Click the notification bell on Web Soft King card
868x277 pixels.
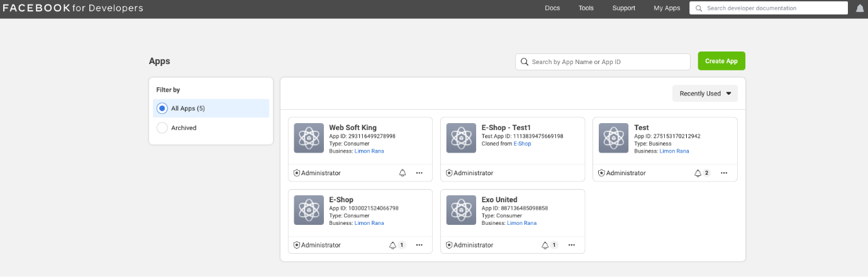click(x=403, y=173)
